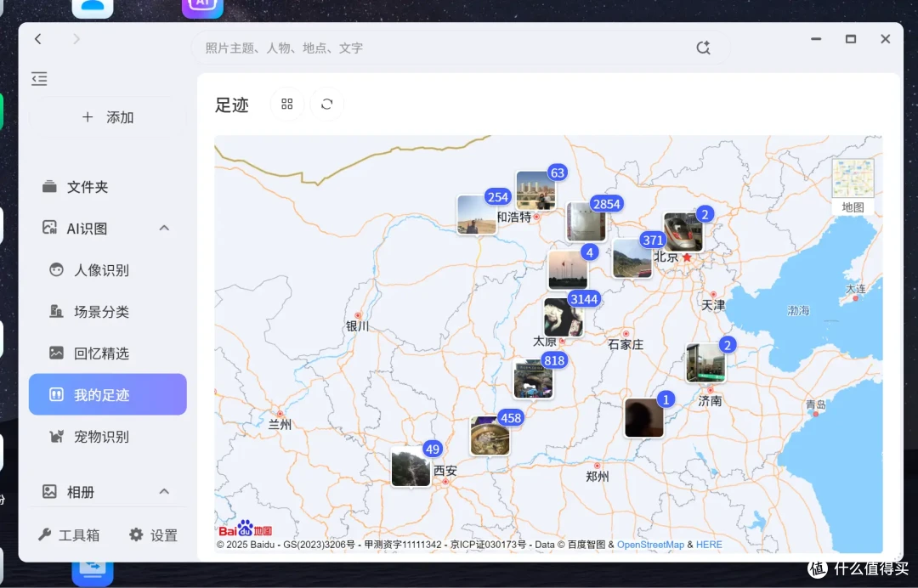Select 我的足迹 in the sidebar
This screenshot has width=918, height=588.
coord(108,394)
